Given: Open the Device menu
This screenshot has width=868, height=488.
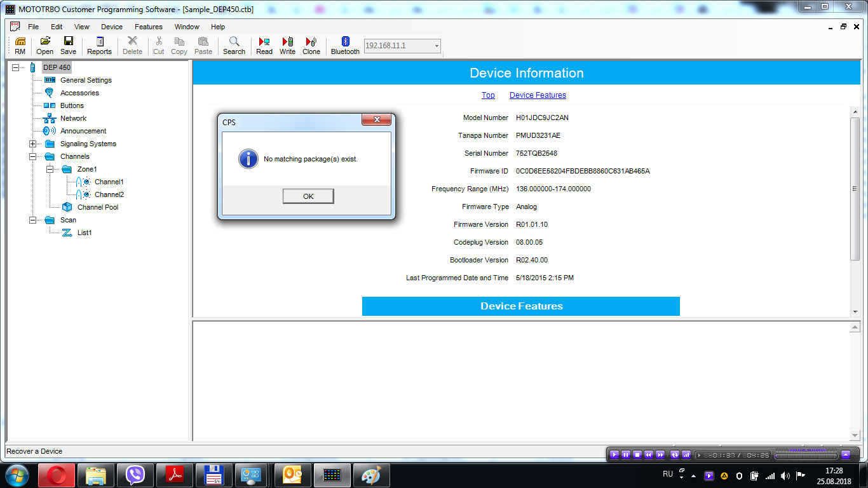Looking at the screenshot, I should tap(112, 27).
